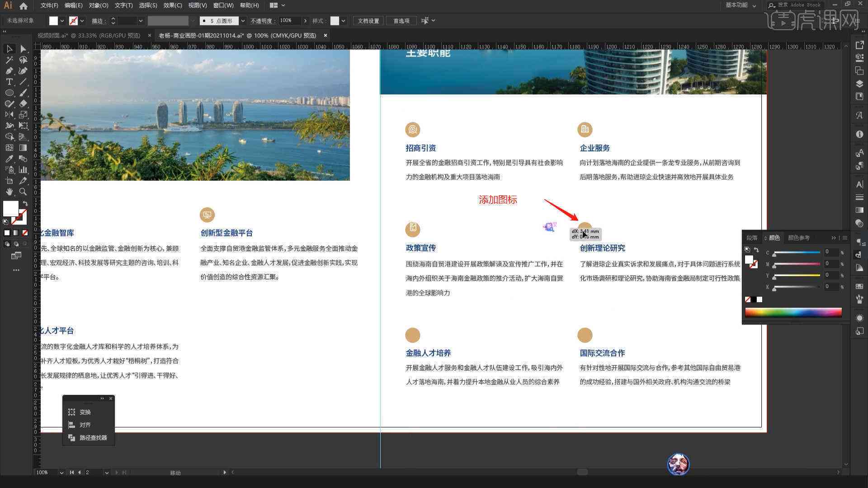This screenshot has width=868, height=488.
Task: Change screen mode in toolbar
Action: (x=16, y=256)
